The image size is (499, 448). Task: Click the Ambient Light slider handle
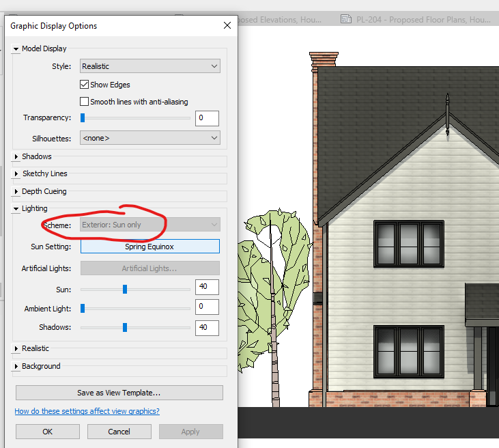click(x=83, y=308)
